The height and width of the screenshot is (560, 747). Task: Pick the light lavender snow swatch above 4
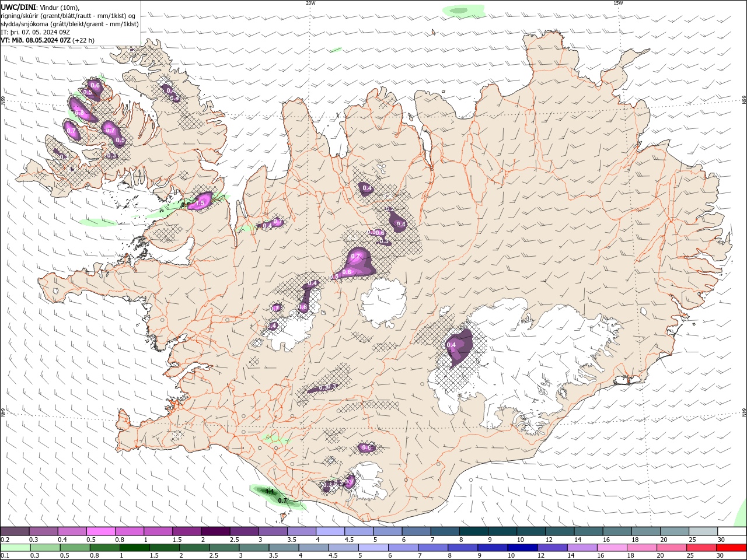(330, 531)
